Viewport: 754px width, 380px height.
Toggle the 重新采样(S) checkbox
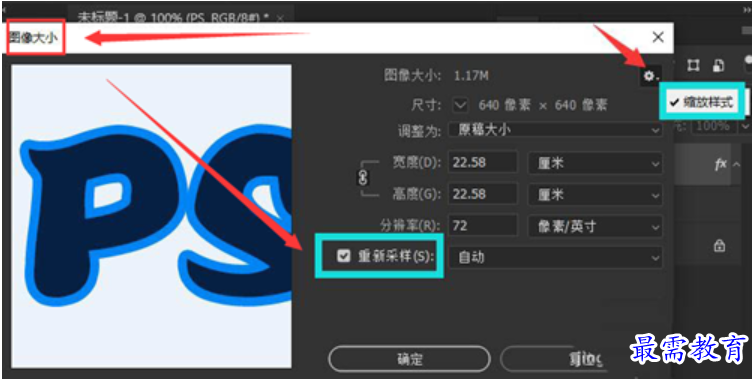[x=343, y=256]
